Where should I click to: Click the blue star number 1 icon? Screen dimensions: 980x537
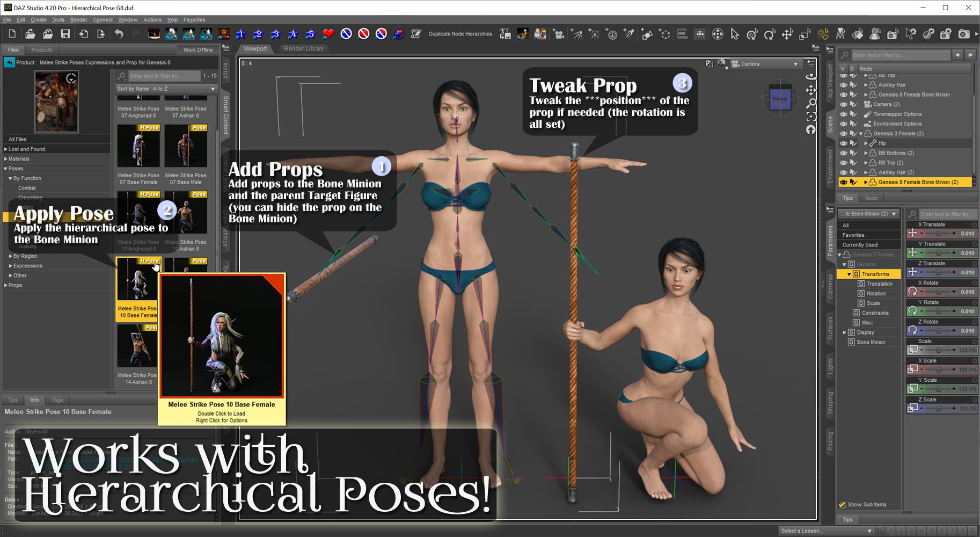coord(241,34)
